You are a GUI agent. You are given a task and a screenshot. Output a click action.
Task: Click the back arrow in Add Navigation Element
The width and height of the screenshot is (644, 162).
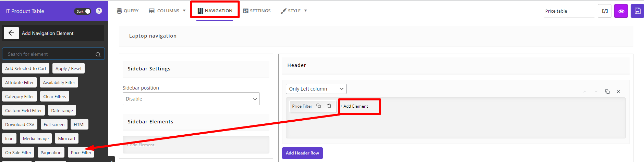(11, 33)
